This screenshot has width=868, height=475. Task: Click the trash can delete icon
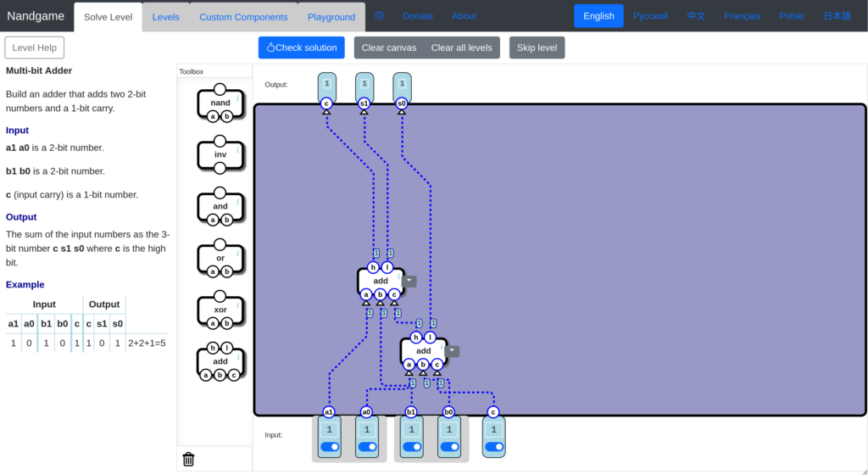pyautogui.click(x=188, y=459)
